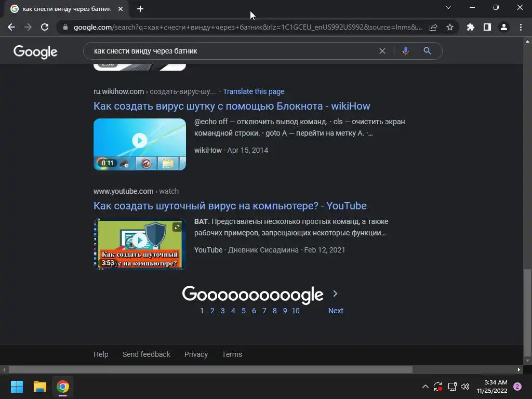532x399 pixels.
Task: Open the clock showing 3:34 AM
Action: pos(492,387)
